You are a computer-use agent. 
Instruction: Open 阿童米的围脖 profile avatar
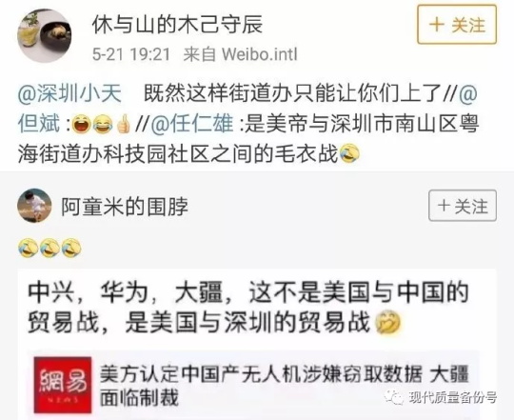[x=34, y=206]
